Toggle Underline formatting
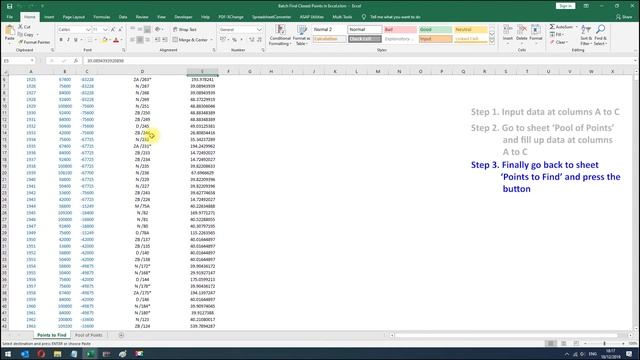This screenshot has width=640, height=360. pos(76,40)
